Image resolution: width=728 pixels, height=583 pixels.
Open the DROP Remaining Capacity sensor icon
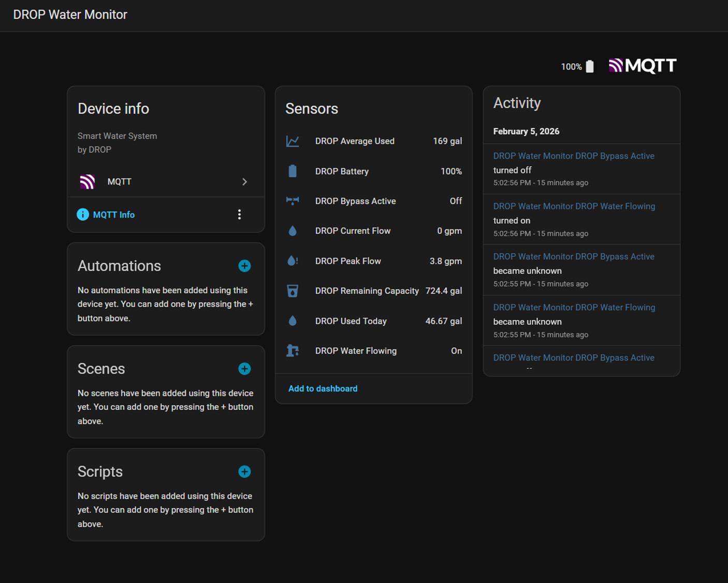pos(293,291)
